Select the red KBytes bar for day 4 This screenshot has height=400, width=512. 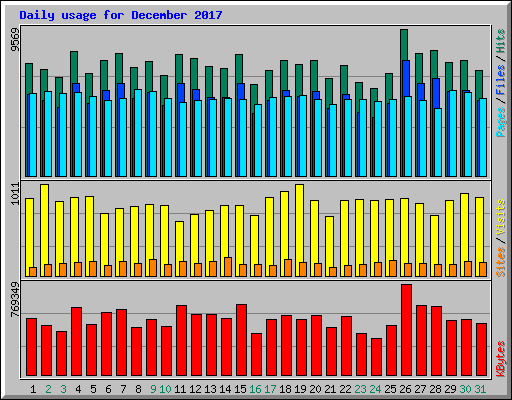(x=76, y=342)
